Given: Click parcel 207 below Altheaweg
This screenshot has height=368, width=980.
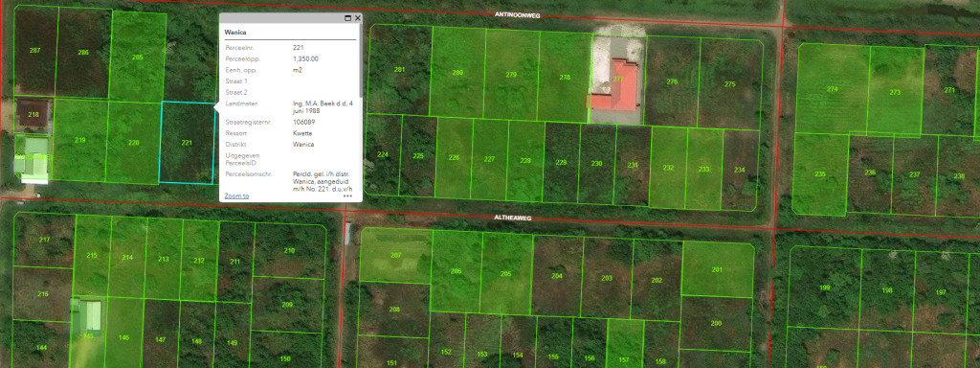Looking at the screenshot, I should coord(395,255).
